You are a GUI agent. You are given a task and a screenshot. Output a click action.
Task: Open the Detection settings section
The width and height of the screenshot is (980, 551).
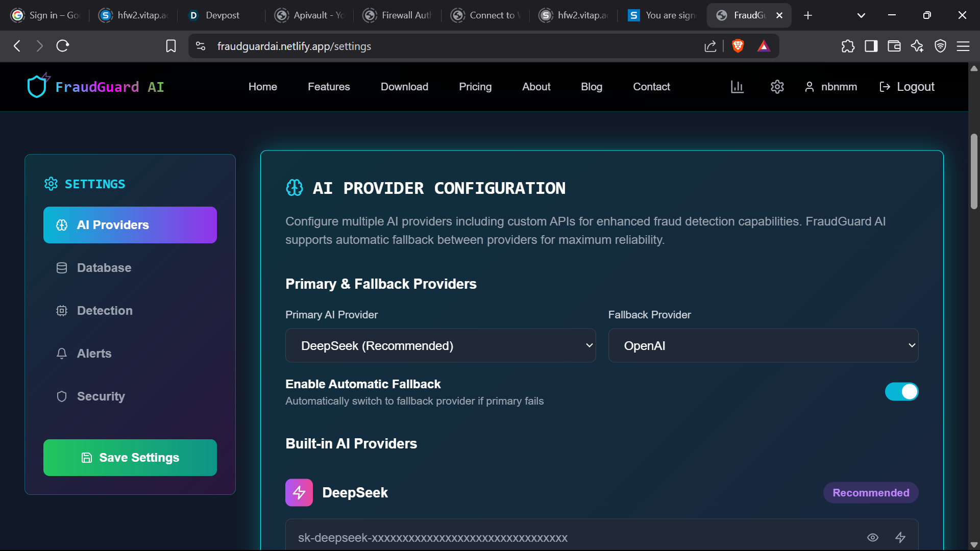click(105, 311)
